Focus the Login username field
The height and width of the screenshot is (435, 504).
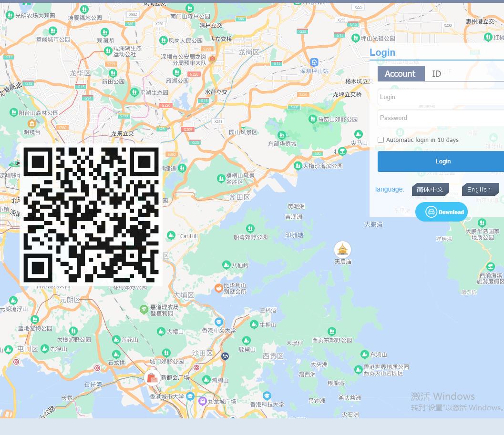click(x=441, y=97)
